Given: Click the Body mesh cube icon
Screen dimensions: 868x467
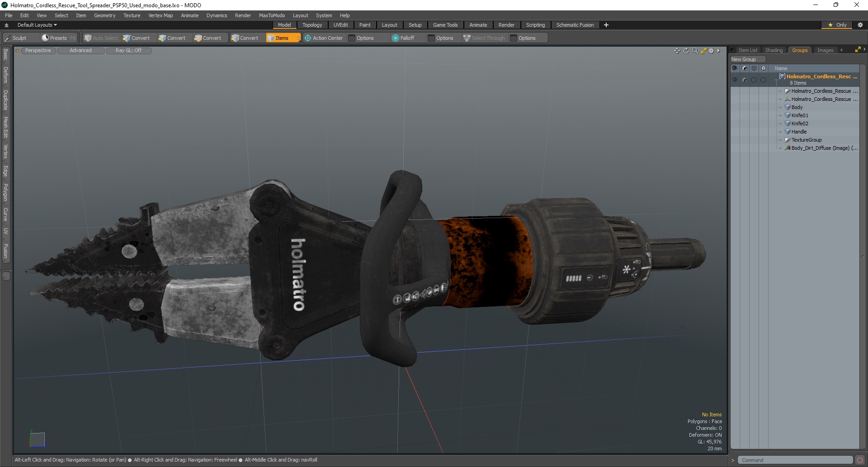Looking at the screenshot, I should pos(788,107).
